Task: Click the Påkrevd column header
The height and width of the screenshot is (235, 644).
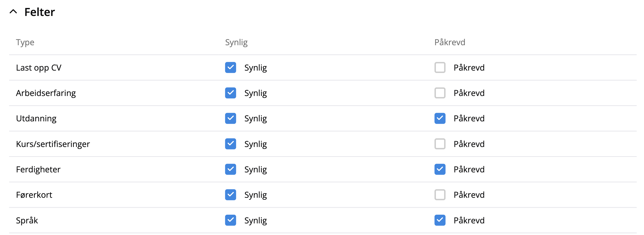Action: tap(450, 42)
